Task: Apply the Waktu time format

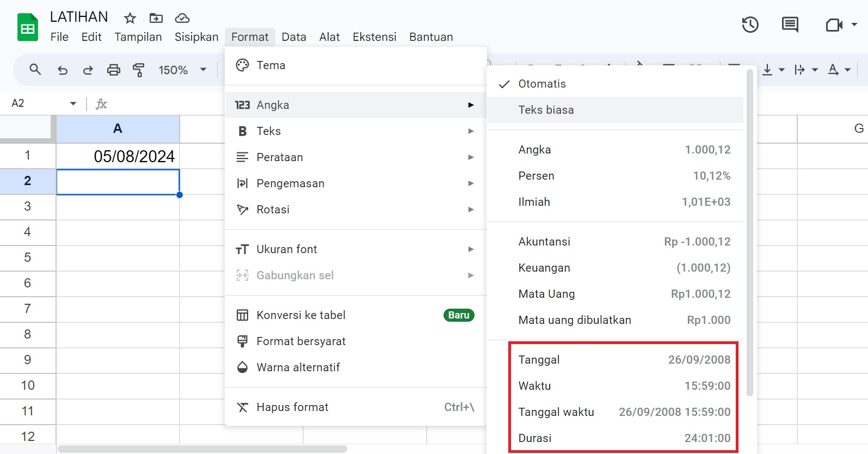Action: (x=615, y=386)
